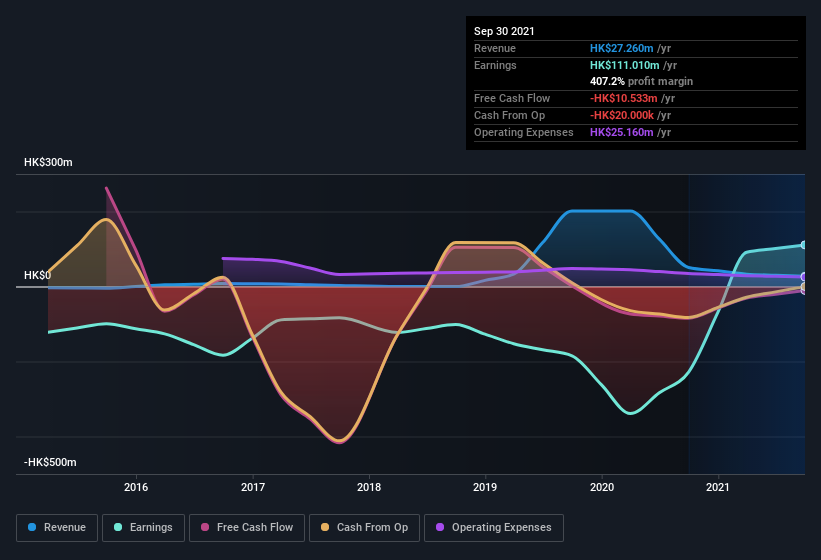Click the Earnings endpoint marker on chart
The image size is (821, 560).
pos(804,245)
